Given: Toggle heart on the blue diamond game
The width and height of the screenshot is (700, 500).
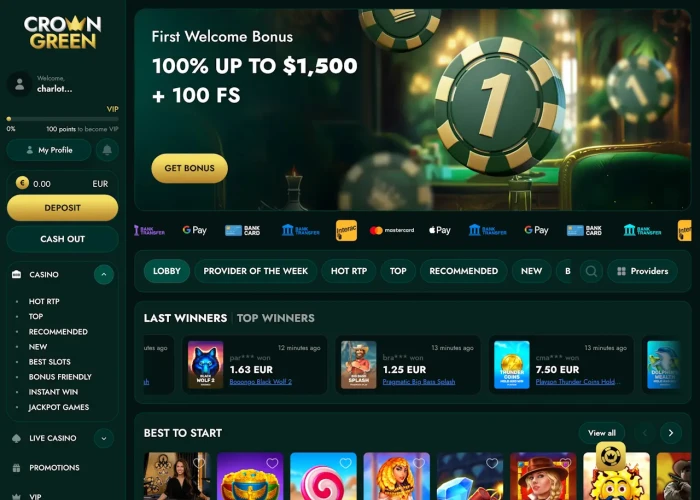Looking at the screenshot, I should [x=492, y=463].
